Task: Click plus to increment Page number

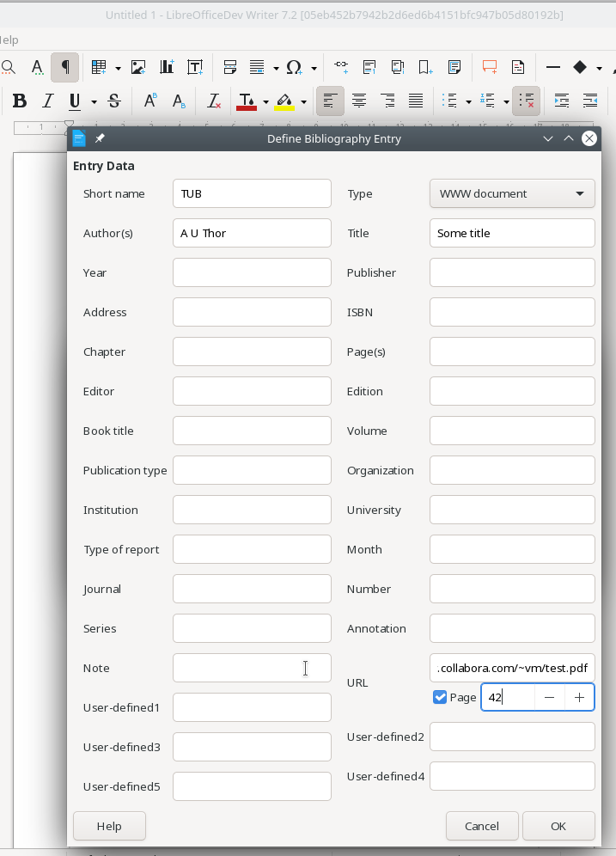Action: tap(579, 697)
